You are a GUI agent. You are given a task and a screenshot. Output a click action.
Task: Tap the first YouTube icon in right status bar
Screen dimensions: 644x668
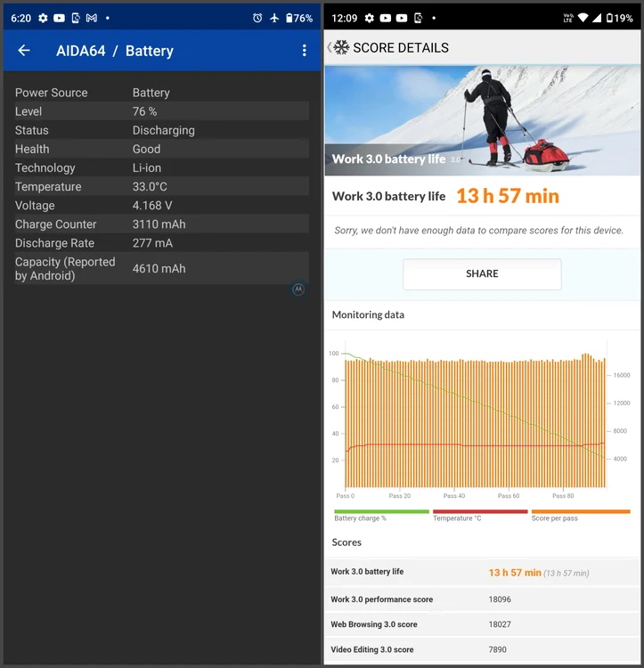386,18
